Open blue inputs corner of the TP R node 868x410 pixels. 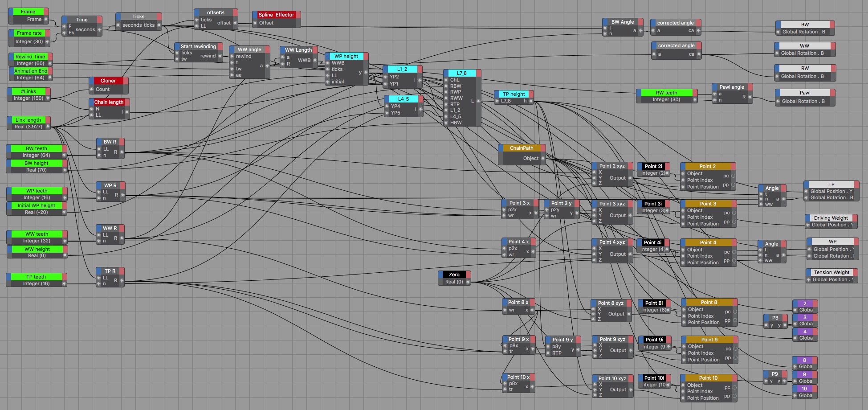coord(99,271)
